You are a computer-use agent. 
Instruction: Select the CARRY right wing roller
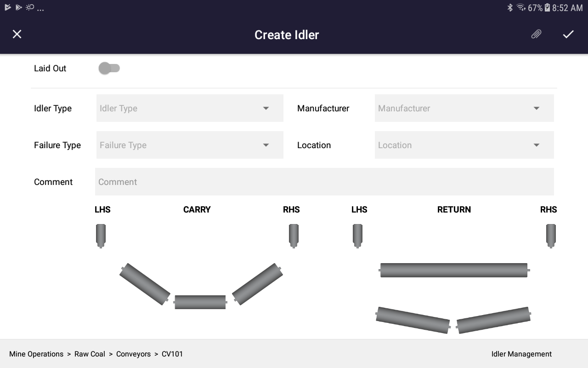coord(257,284)
